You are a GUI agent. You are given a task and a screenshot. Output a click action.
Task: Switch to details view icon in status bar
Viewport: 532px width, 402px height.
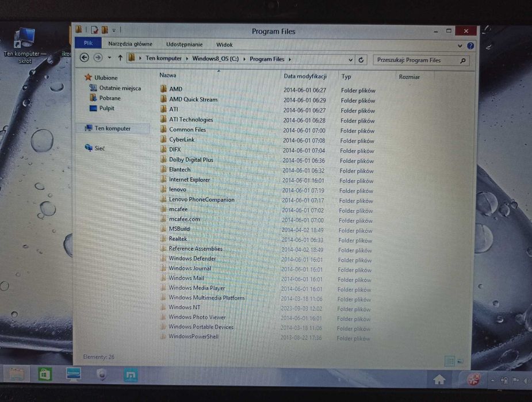click(450, 361)
